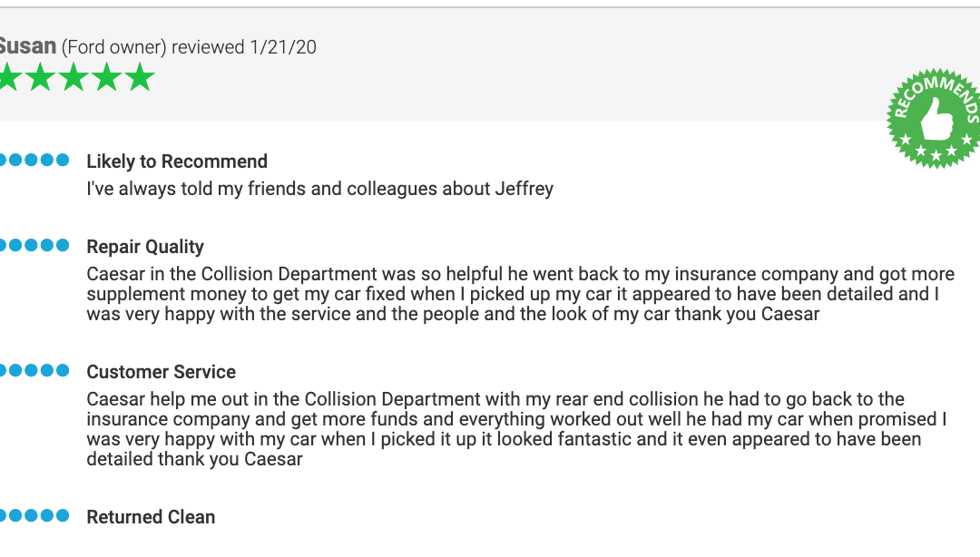Click the Repair Quality heading
This screenshot has width=980, height=557.
pos(145,247)
